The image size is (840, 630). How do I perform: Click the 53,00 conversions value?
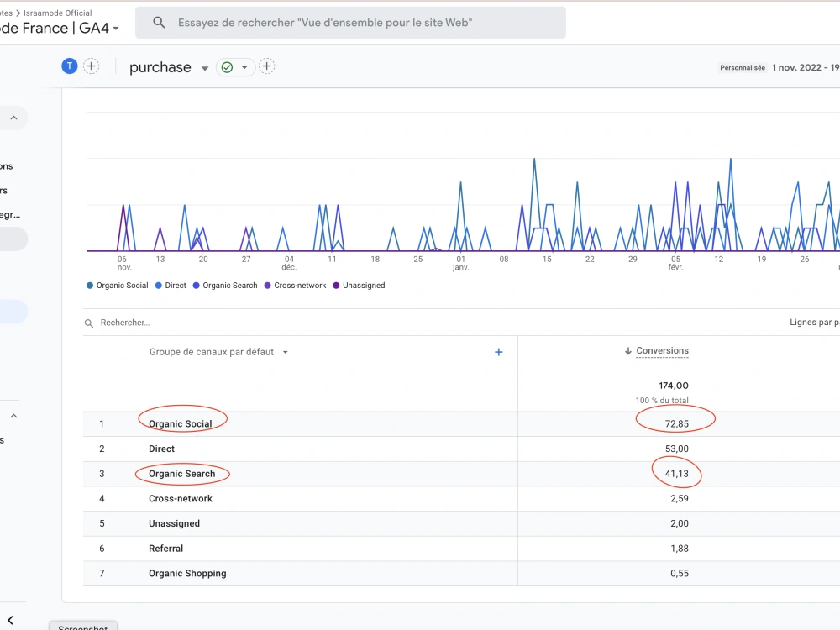tap(676, 449)
